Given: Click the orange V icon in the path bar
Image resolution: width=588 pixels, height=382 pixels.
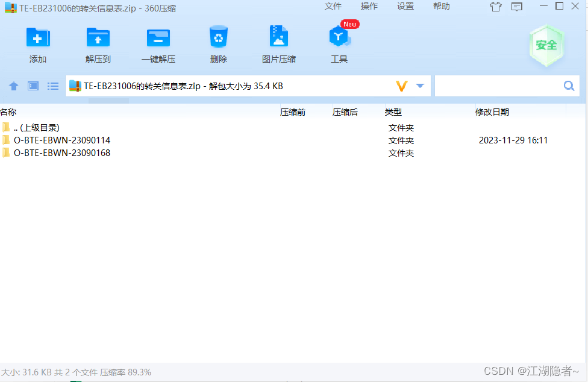Looking at the screenshot, I should coord(402,86).
